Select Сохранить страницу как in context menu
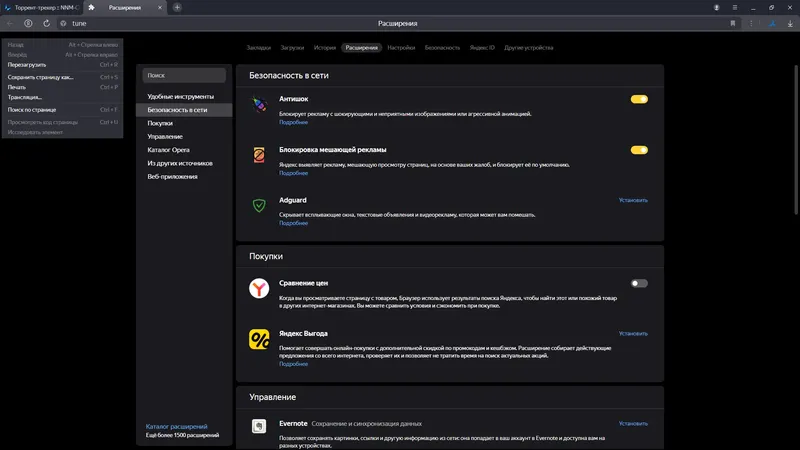The image size is (800, 450). coord(41,77)
